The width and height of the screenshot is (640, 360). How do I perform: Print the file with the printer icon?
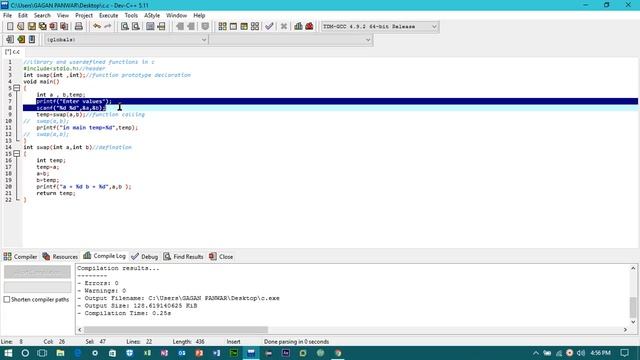coord(78,27)
